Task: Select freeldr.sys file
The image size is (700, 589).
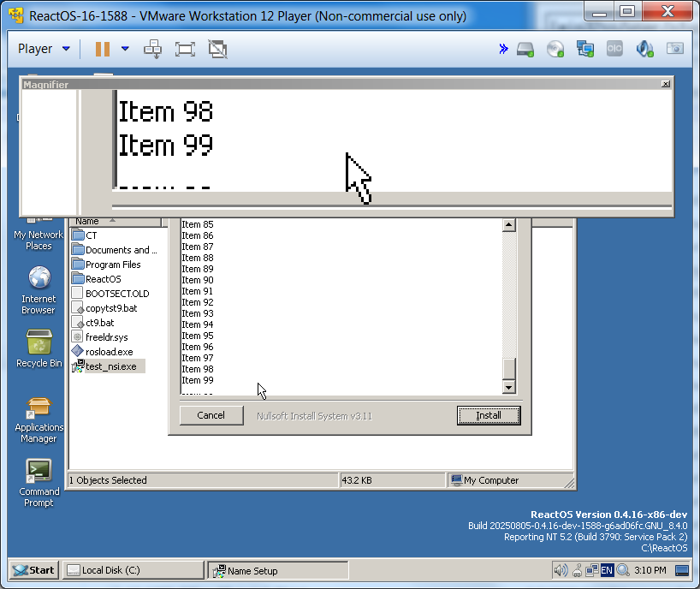Action: (99, 337)
